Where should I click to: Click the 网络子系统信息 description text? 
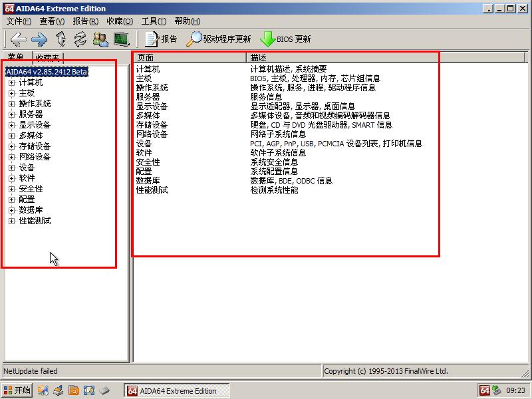[278, 134]
